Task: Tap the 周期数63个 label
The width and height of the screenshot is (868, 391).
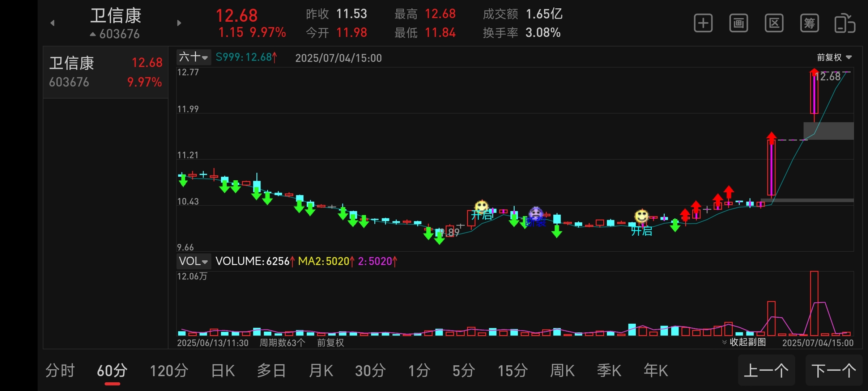Action: (x=282, y=342)
